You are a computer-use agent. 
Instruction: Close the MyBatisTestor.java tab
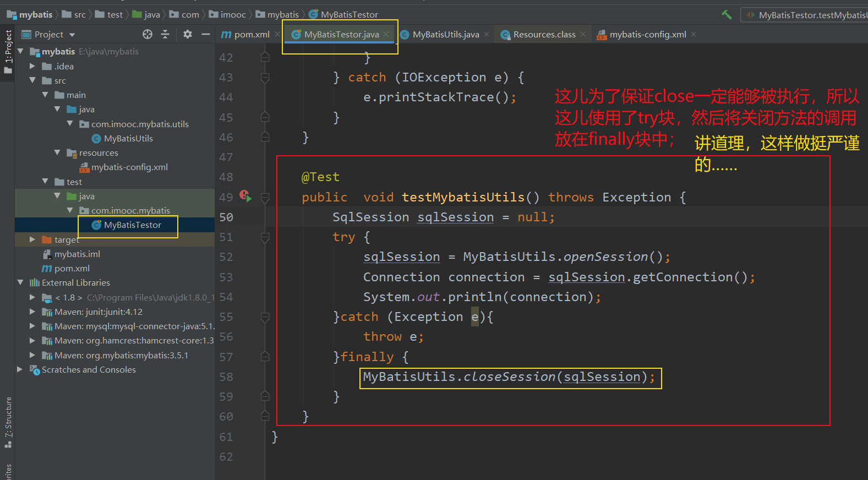click(x=386, y=34)
